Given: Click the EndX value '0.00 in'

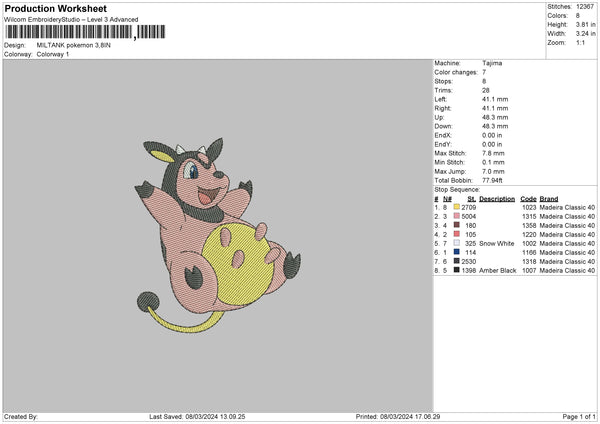Looking at the screenshot, I should (x=492, y=135).
